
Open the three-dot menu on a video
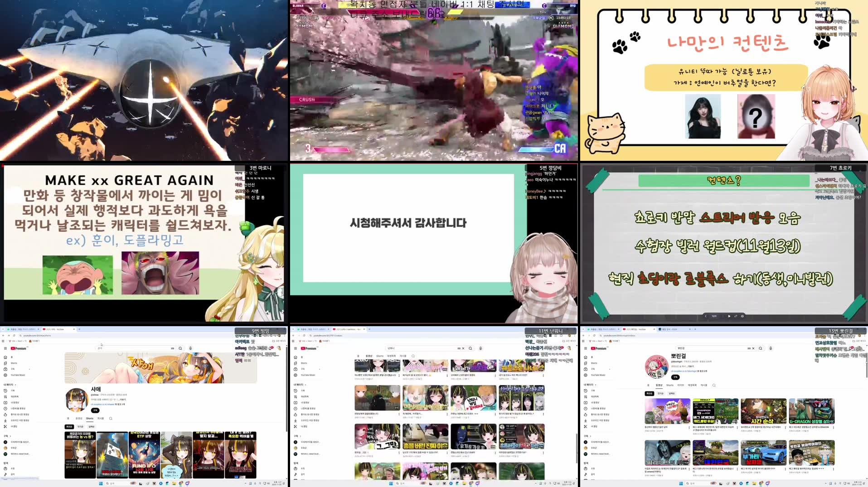[399, 414]
